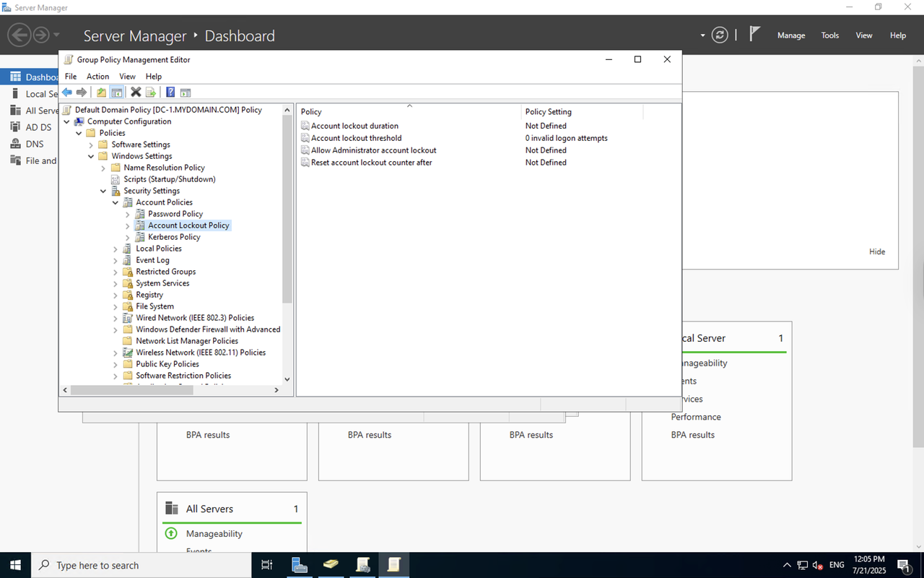Click ENG language indicator in taskbar

(x=837, y=565)
